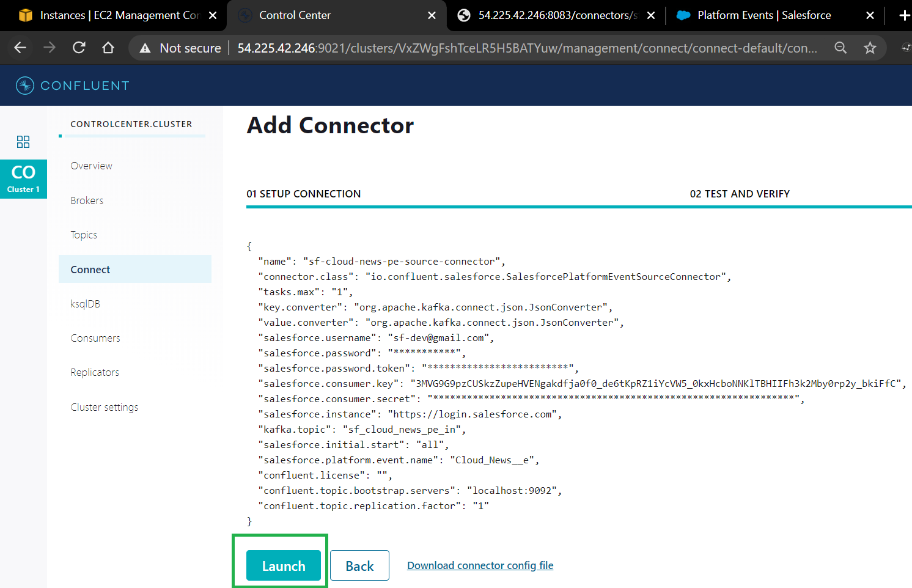Click the "salesforce.consumer.key" config line
Screen dimensions: 912x588
(x=583, y=384)
